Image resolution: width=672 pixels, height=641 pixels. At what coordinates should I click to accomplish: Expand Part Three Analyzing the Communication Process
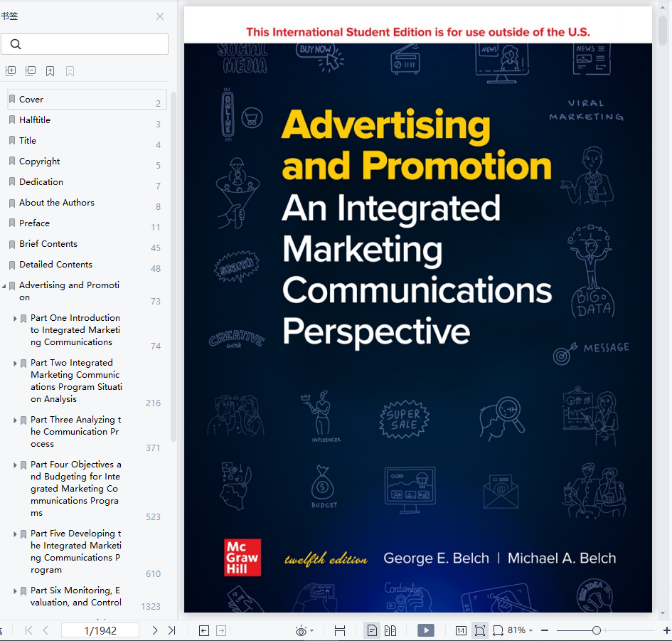pos(15,420)
